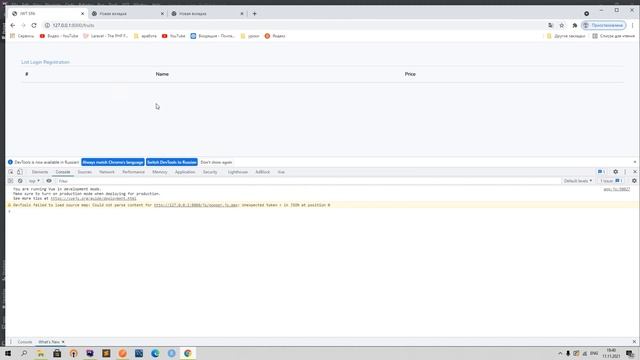
Task: Clear the console with the clear icon
Action: 20,181
